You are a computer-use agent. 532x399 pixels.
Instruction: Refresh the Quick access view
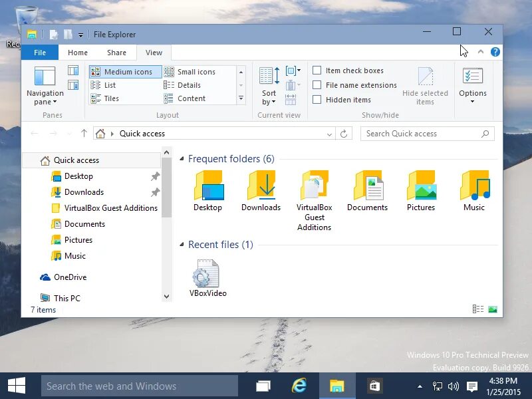pos(344,134)
